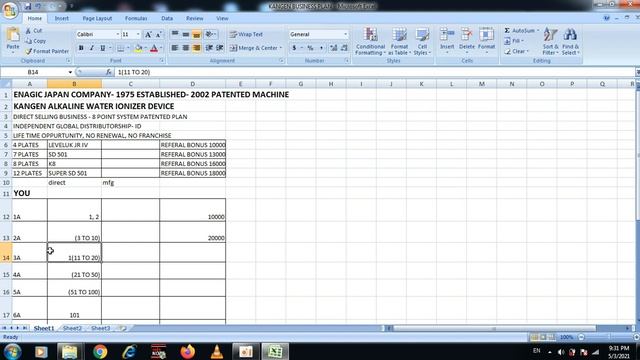Switch to the View tab
The height and width of the screenshot is (360, 640).
coord(222,18)
